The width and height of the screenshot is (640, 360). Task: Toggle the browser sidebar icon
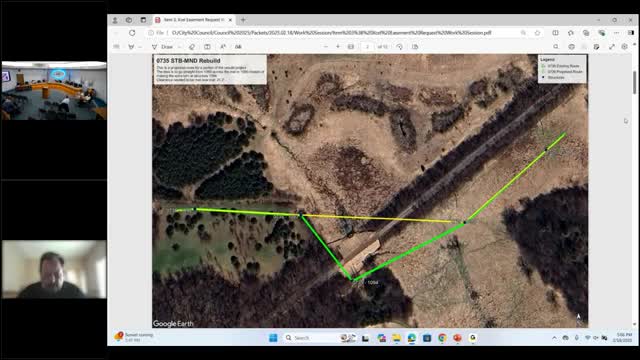pos(631,33)
